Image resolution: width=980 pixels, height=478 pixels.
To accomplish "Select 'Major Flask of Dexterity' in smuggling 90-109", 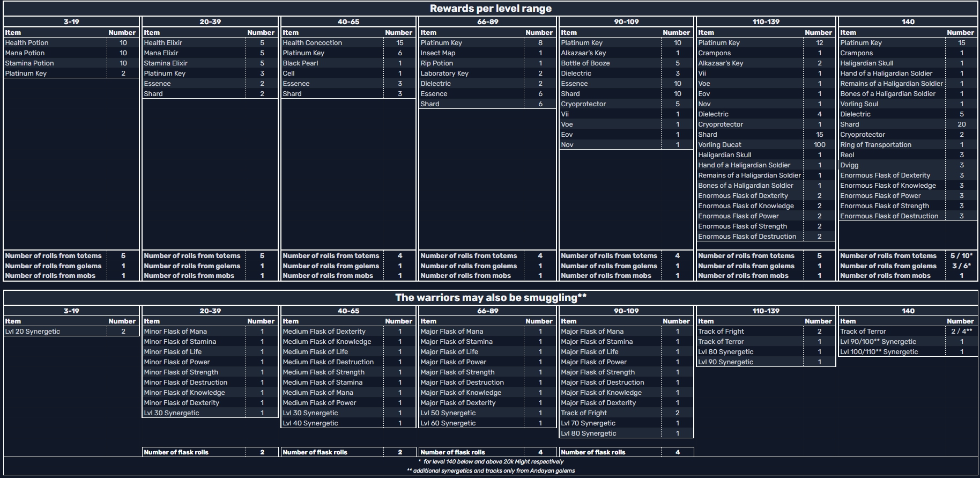I will click(x=610, y=403).
